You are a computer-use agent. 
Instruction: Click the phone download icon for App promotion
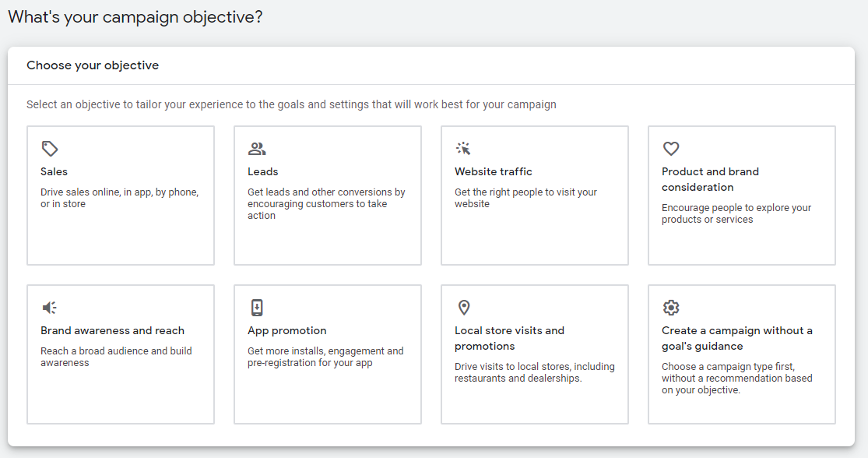[x=258, y=307]
